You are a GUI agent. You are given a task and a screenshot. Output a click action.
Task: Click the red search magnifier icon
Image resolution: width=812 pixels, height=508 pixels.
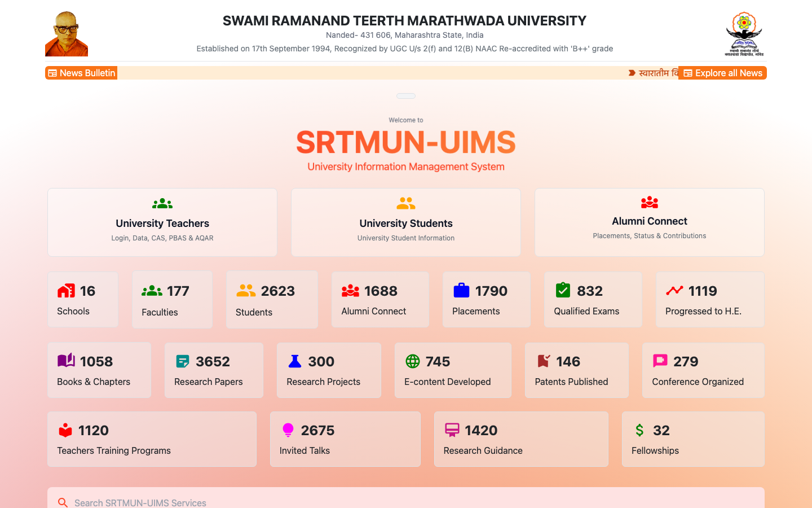coord(63,502)
